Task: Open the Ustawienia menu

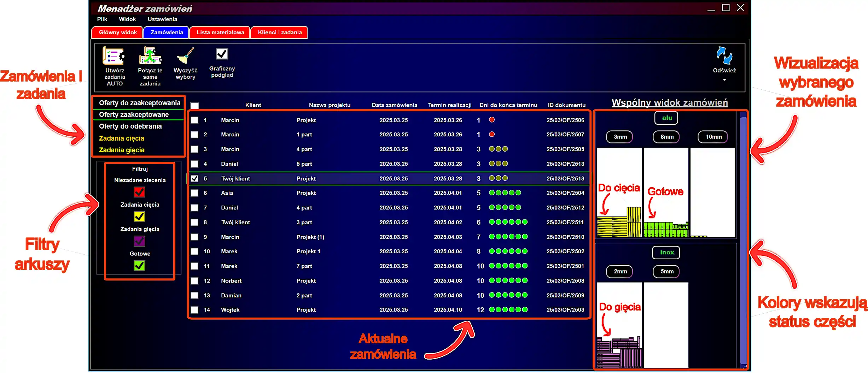Action: [162, 19]
